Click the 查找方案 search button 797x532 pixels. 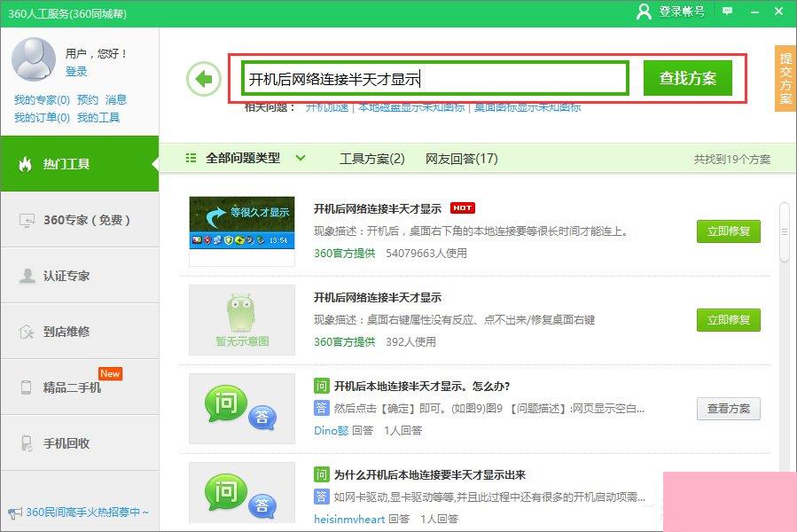click(x=688, y=78)
